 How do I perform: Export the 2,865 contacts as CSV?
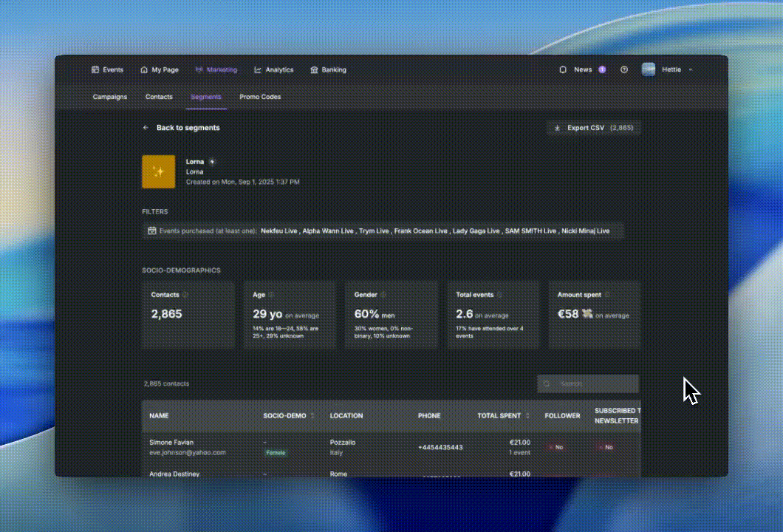coord(591,127)
